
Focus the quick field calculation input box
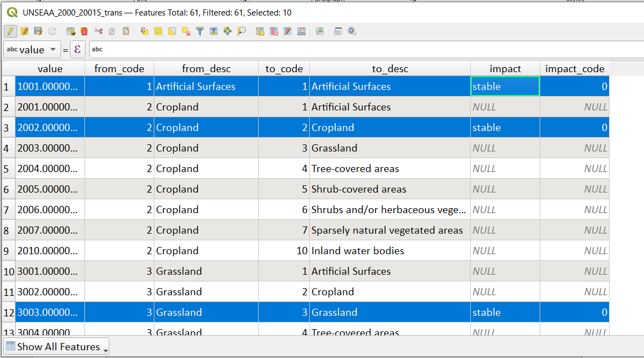point(366,50)
